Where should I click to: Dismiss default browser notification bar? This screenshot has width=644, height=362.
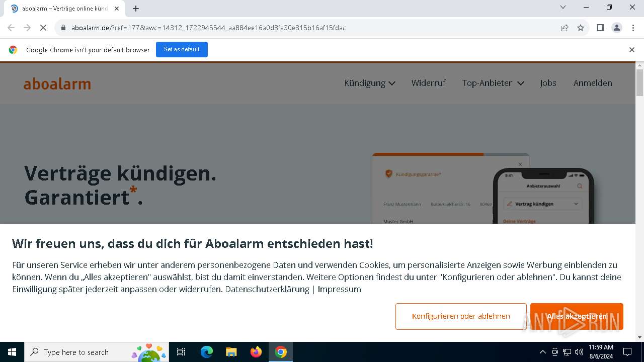pos(631,49)
